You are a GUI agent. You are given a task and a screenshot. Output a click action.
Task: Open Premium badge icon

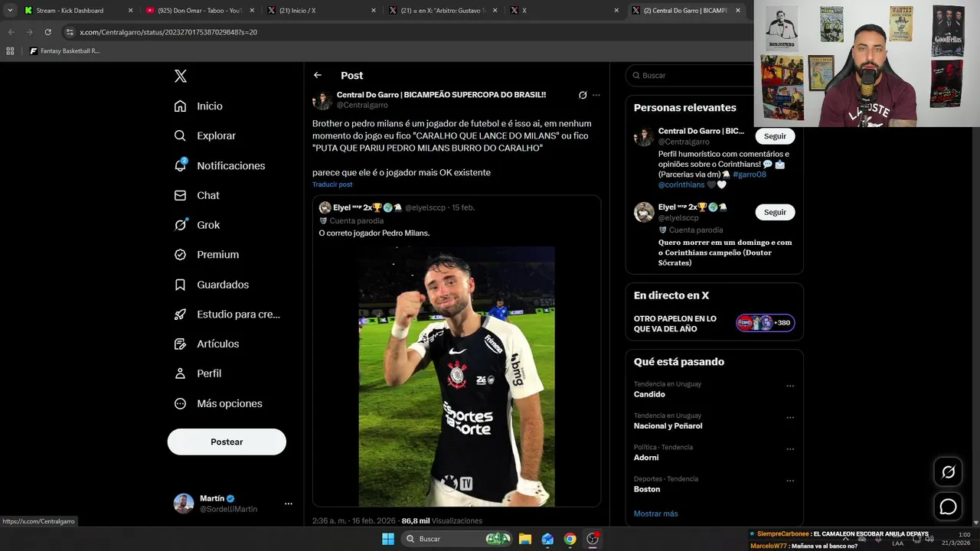[x=180, y=255]
